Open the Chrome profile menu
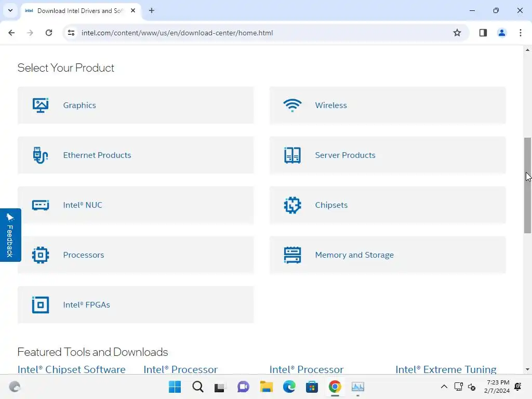The width and height of the screenshot is (532, 399). [502, 33]
